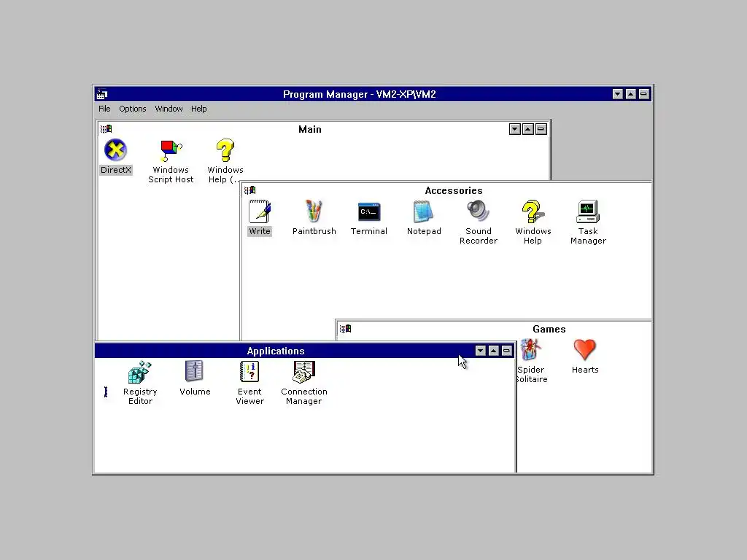Open the File menu

(x=104, y=109)
